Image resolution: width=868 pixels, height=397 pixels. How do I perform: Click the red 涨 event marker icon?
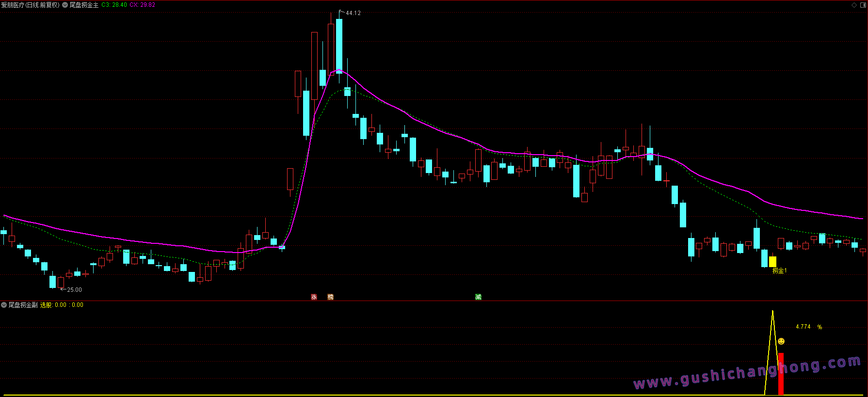314,297
